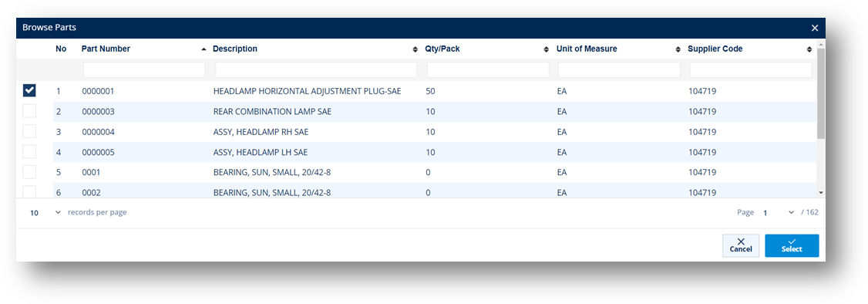Screen dimensions: 868x304
Task: Check the REAR COMBINATION LAMP SAE row
Action: pos(29,111)
